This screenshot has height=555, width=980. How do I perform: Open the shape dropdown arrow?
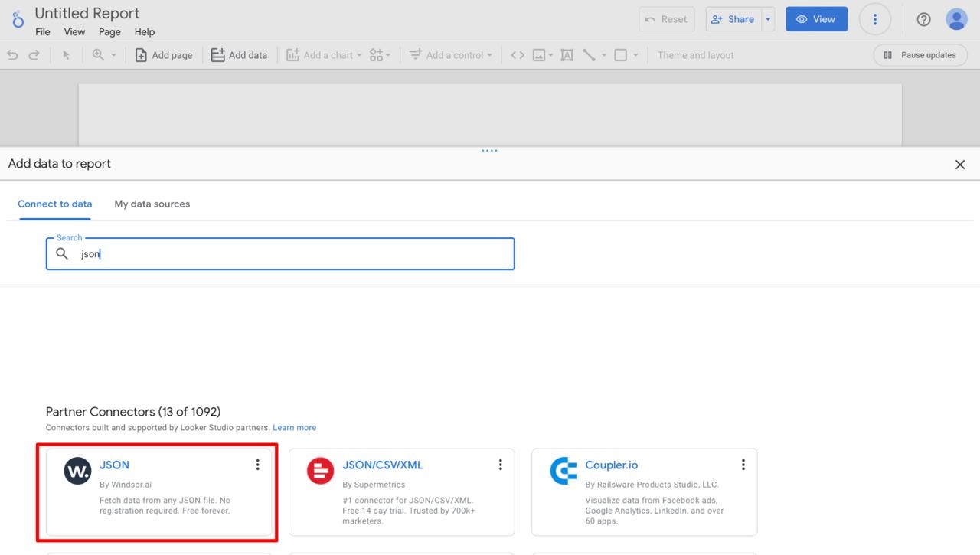[635, 55]
